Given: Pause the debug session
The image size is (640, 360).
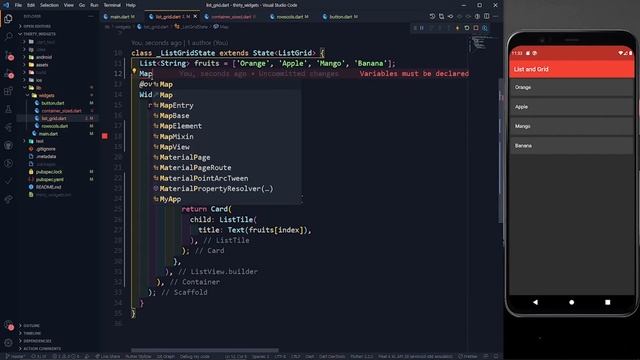Looking at the screenshot, I should [422, 28].
